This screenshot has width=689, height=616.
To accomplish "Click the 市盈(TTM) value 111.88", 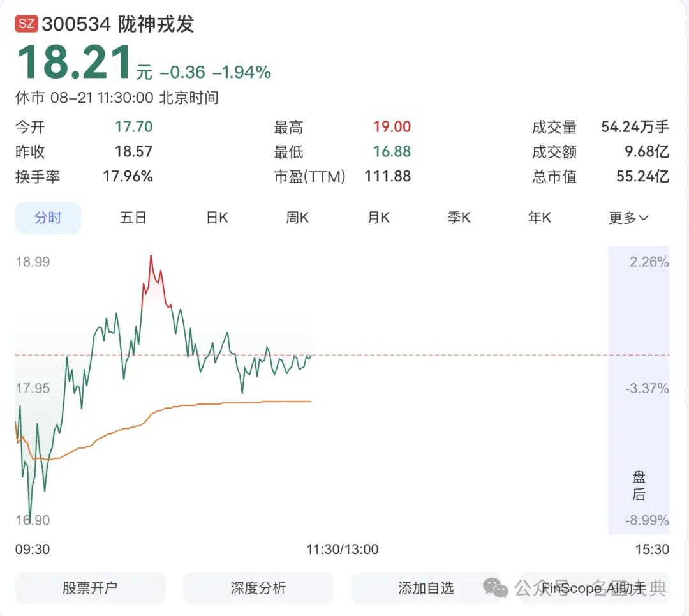I will 388,176.
